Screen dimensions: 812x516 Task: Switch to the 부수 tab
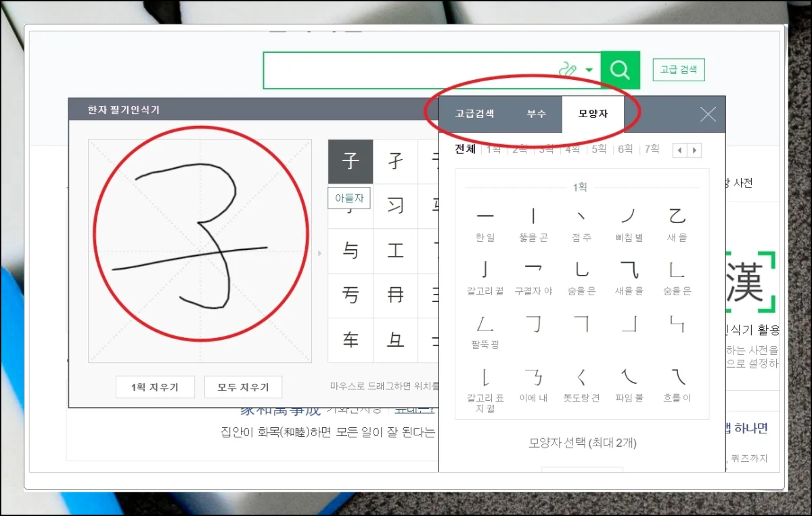[x=536, y=114]
